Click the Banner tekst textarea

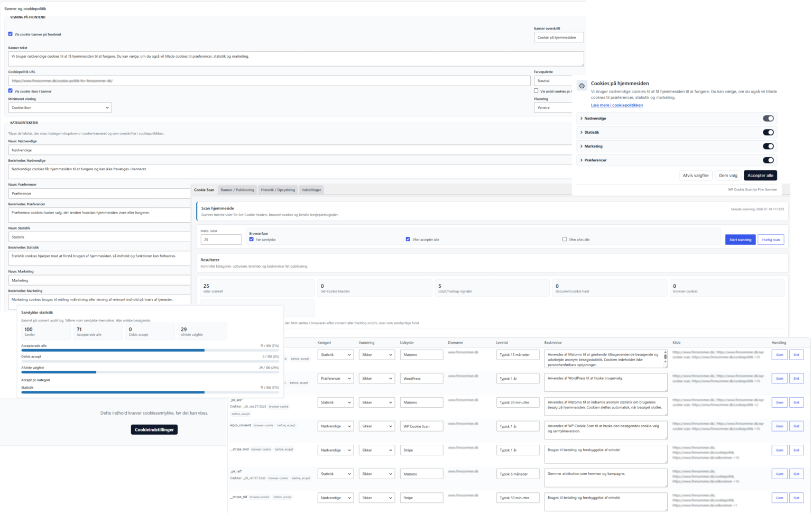[x=296, y=59]
